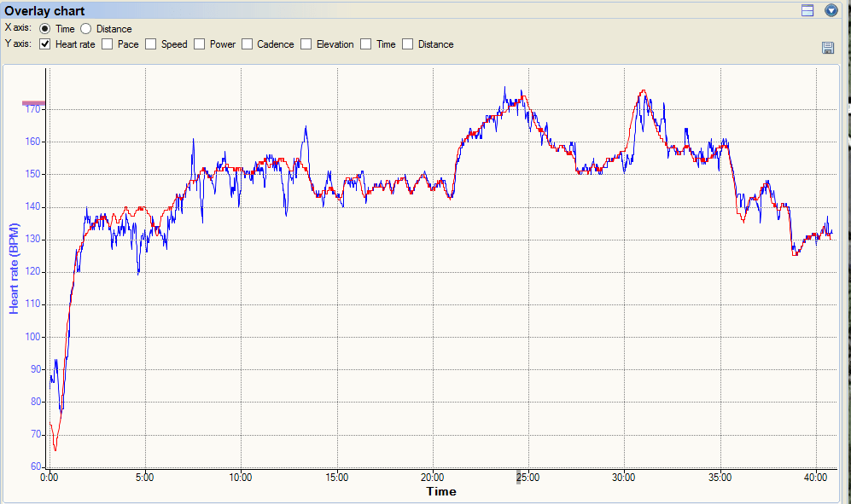Click the pink marker on heart rate axis

[33, 103]
